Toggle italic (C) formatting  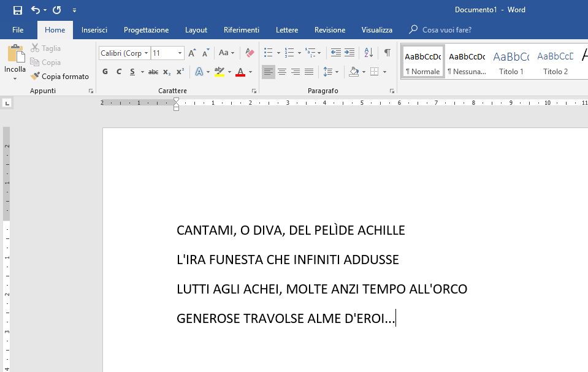click(x=119, y=72)
